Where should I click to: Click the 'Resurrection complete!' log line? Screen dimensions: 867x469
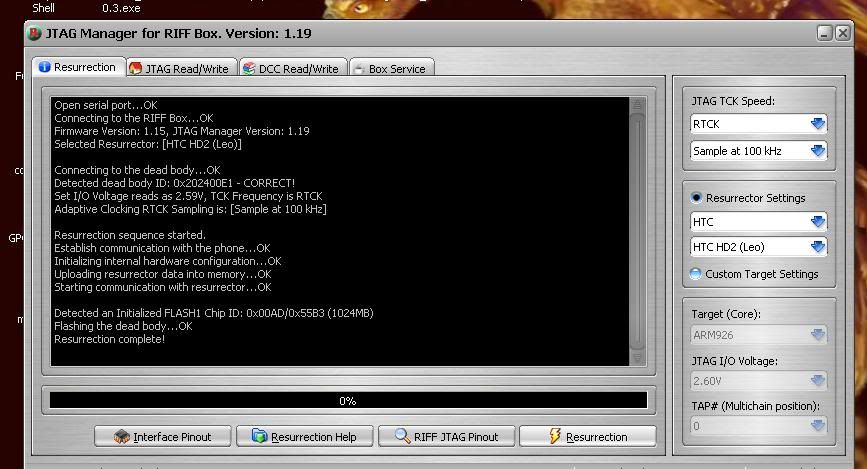click(109, 339)
